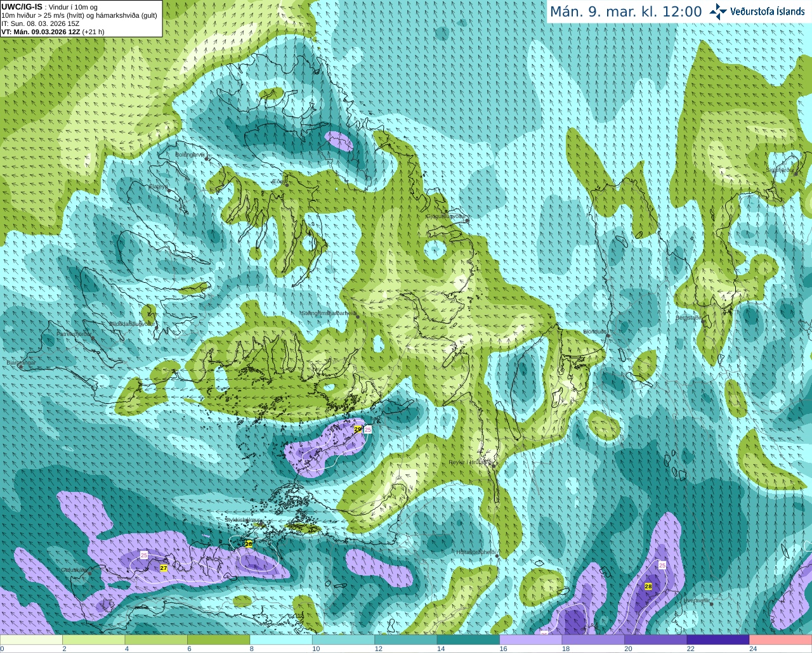Click the '10m hviður > 25 m/s' legend note

pyautogui.click(x=79, y=15)
